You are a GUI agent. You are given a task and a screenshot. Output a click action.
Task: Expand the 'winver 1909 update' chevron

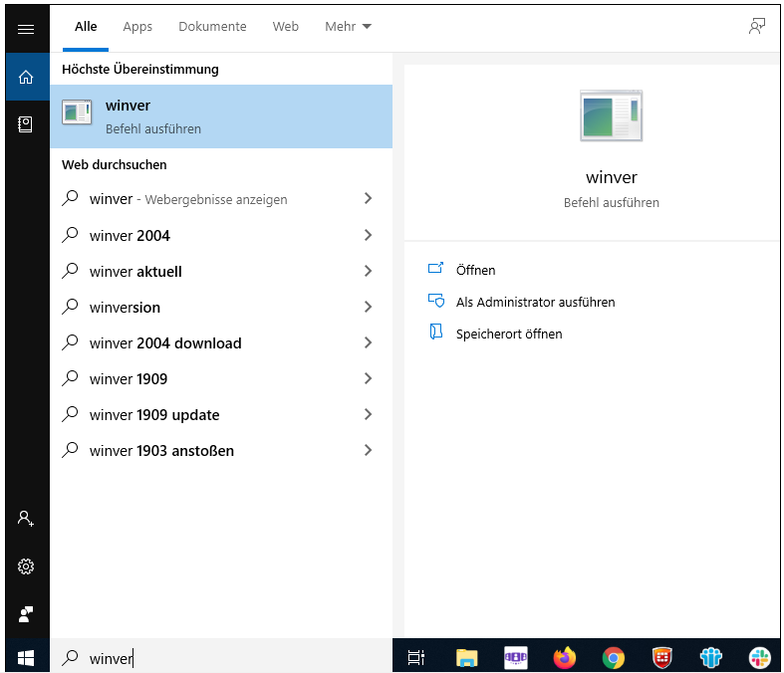pos(368,415)
